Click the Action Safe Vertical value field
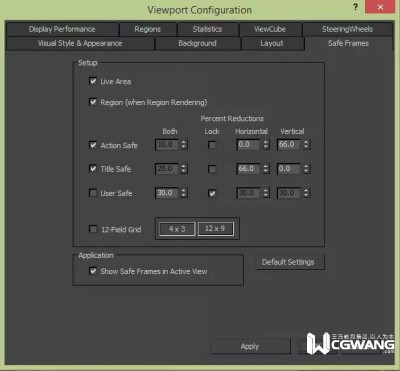 coord(289,144)
